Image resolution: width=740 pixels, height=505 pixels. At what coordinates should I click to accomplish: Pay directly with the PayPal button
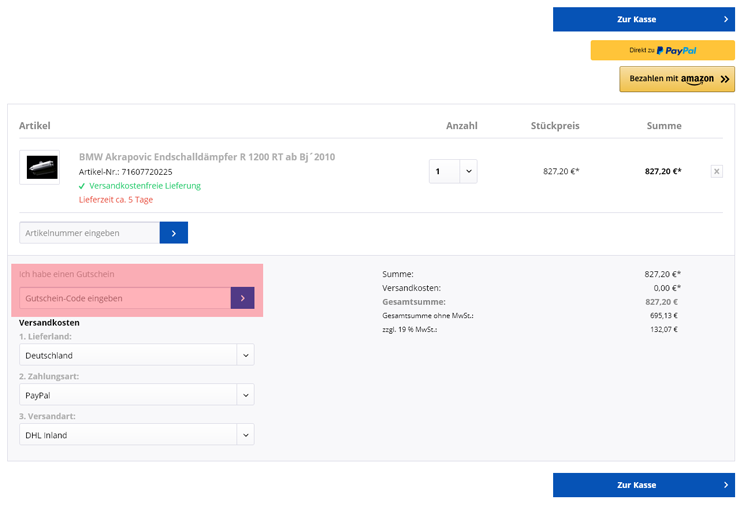[x=663, y=50]
